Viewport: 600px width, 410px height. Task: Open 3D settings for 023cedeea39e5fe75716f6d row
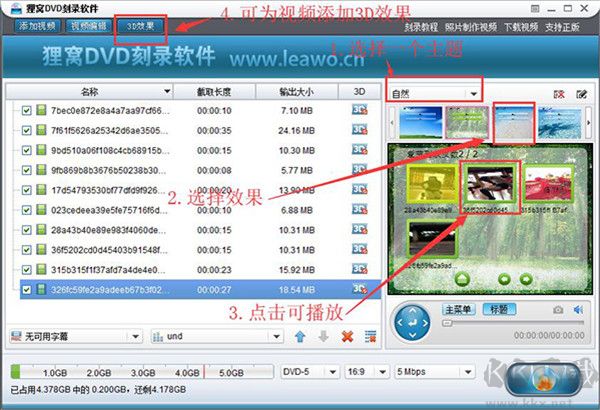click(360, 210)
